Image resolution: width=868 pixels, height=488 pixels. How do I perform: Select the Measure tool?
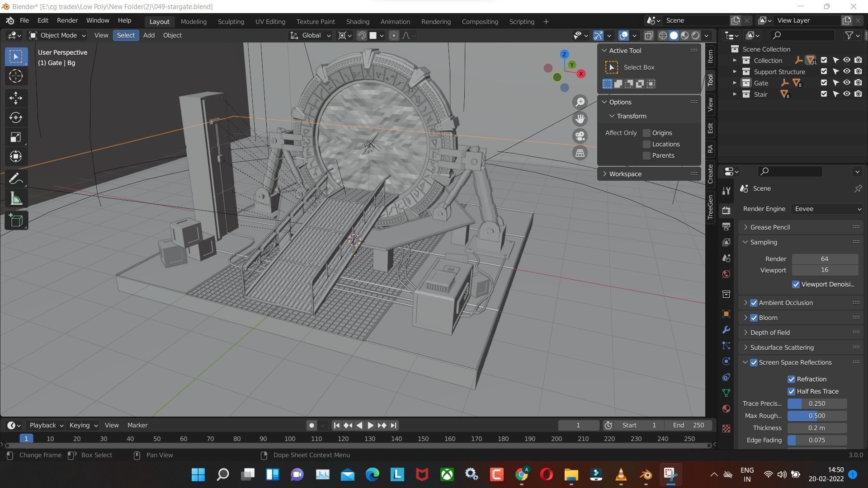[15, 198]
